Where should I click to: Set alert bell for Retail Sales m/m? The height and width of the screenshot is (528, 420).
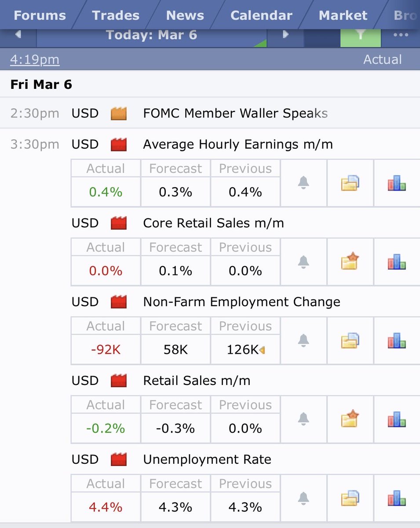coord(303,419)
